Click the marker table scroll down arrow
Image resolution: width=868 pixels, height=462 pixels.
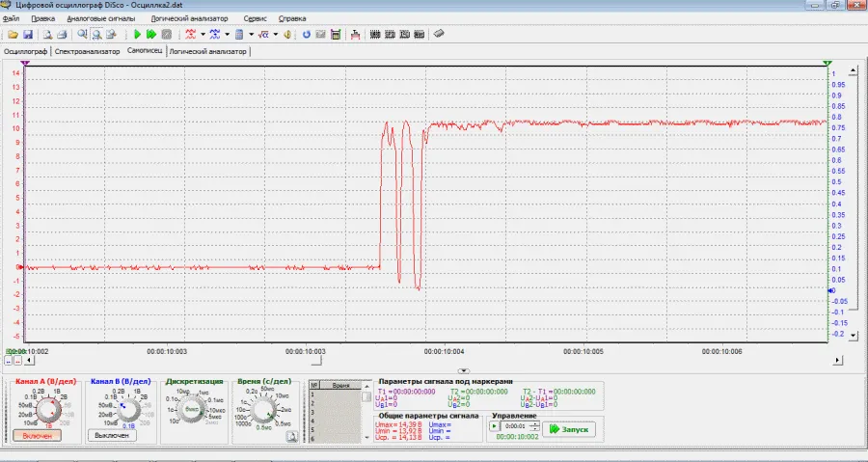click(x=366, y=438)
